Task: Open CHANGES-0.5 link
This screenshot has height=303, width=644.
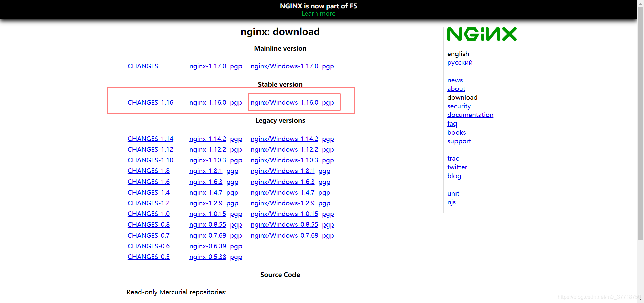Action: click(x=149, y=257)
